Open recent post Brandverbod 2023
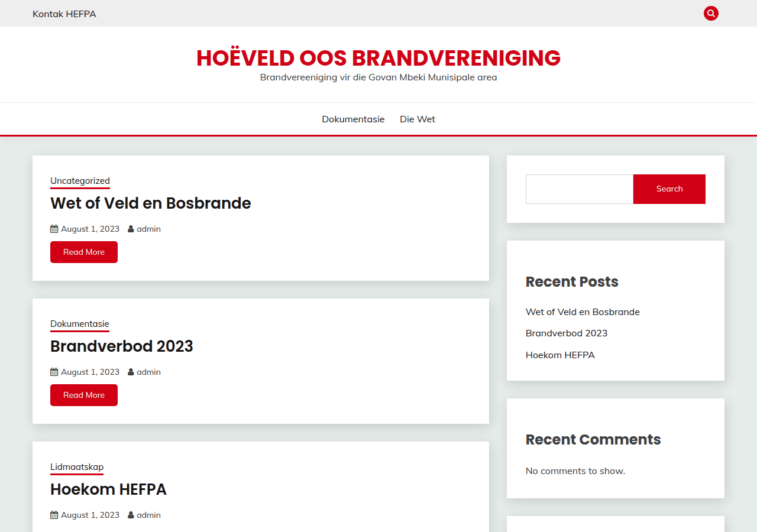Screen dimensions: 757x532 click(567, 333)
